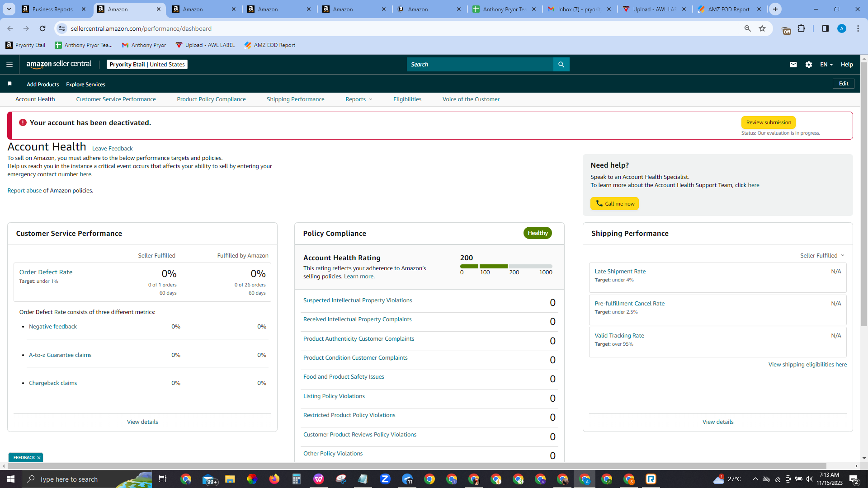Open Voice of the Customer page

coord(471,99)
